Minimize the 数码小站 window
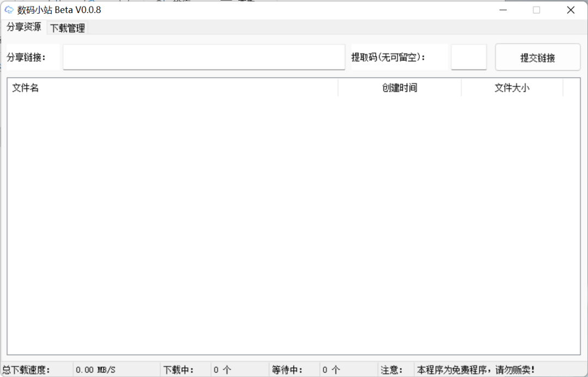Viewport: 588px width, 377px height. (503, 10)
